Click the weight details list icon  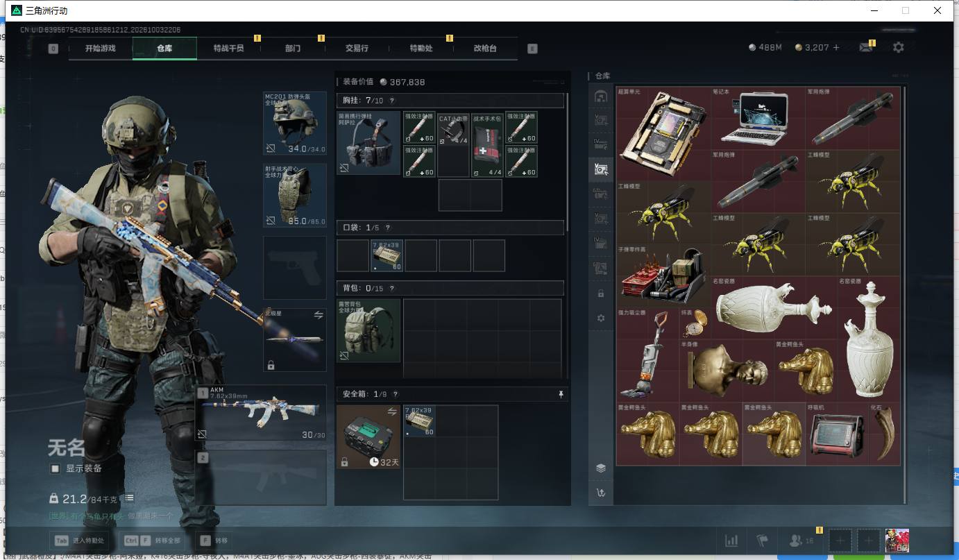tap(130, 498)
